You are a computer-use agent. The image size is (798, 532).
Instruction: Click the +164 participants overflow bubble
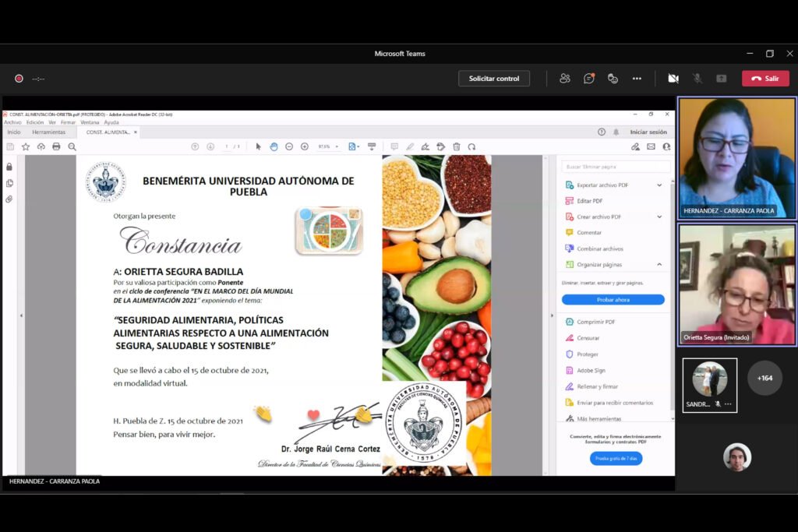click(764, 379)
